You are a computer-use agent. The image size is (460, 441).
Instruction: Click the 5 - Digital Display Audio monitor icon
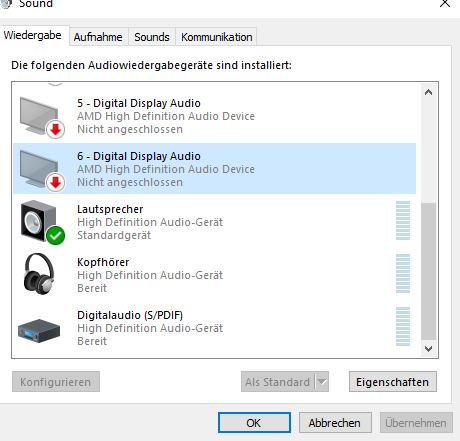pos(42,117)
